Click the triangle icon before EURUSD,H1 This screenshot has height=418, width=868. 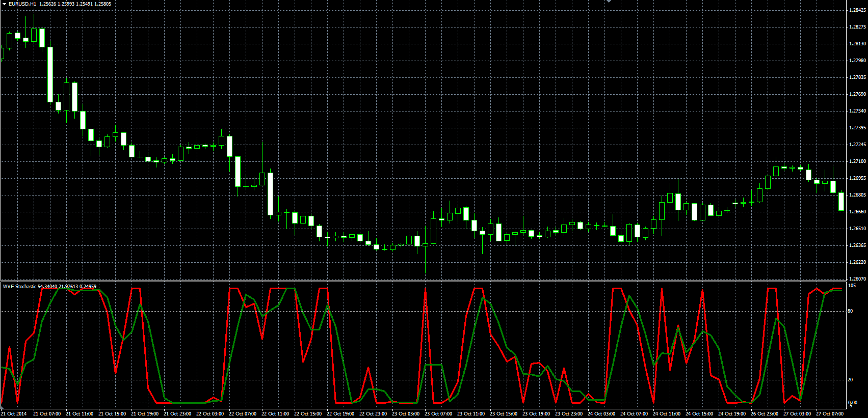click(x=4, y=4)
